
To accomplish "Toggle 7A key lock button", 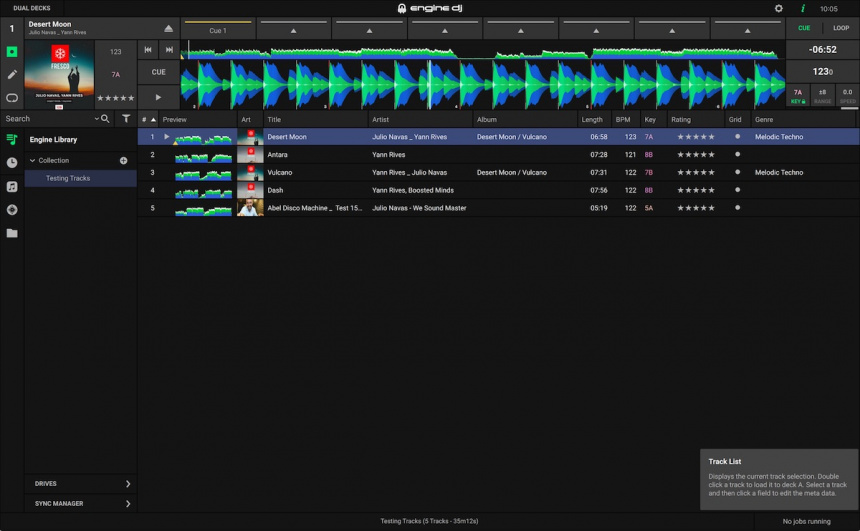I will [798, 95].
